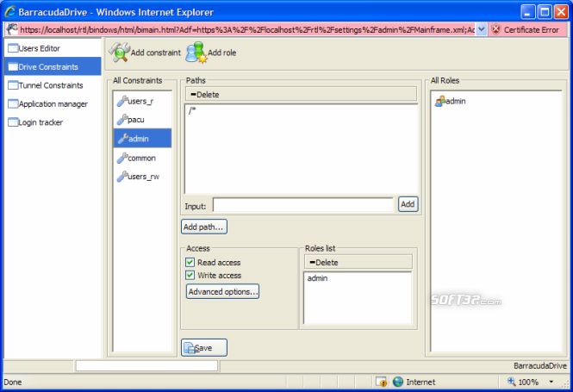
Task: Click the Add role people icon
Action: (196, 53)
